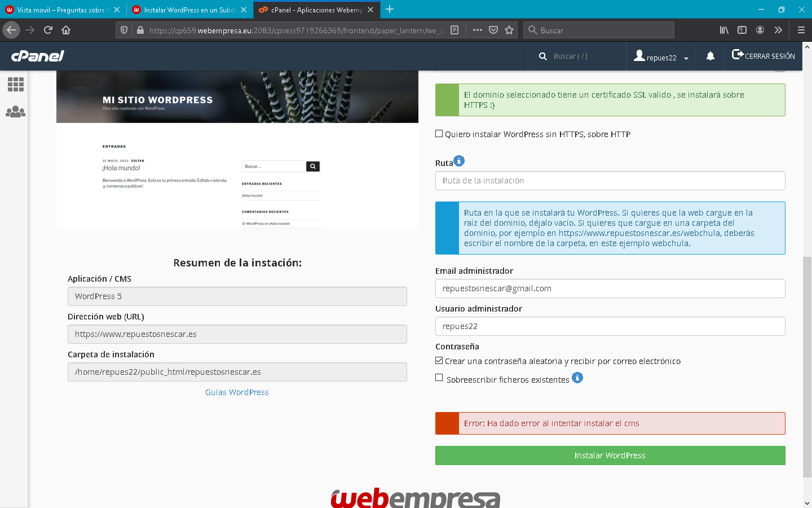The width and height of the screenshot is (812, 508).
Task: Click the Instalar WordPress button
Action: [610, 456]
